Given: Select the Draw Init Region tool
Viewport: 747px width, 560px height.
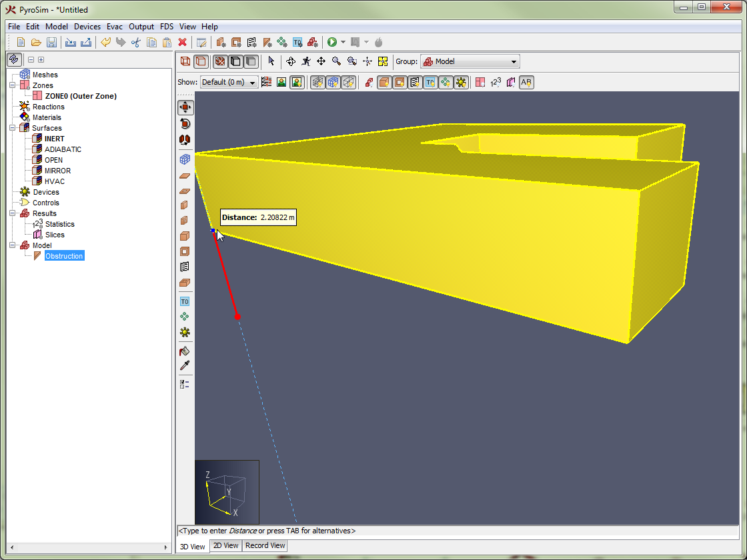Looking at the screenshot, I should tap(185, 301).
